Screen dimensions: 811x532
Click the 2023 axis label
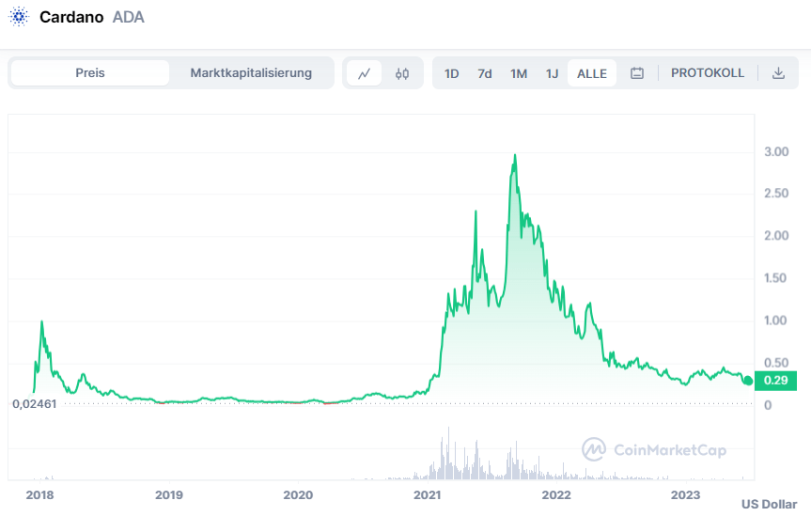point(685,495)
